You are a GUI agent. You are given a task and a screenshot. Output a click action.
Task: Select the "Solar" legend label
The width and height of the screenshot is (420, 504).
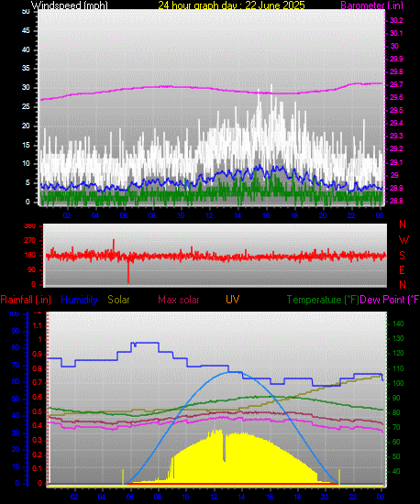[x=118, y=300]
